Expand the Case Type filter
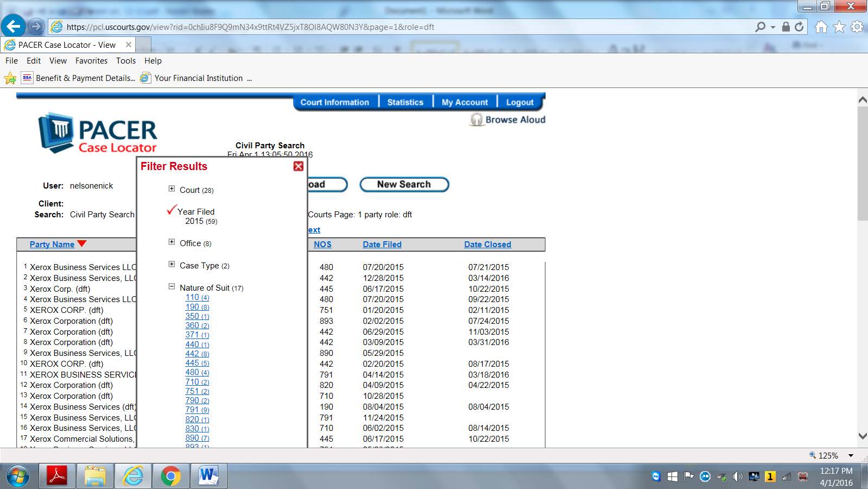 (172, 265)
